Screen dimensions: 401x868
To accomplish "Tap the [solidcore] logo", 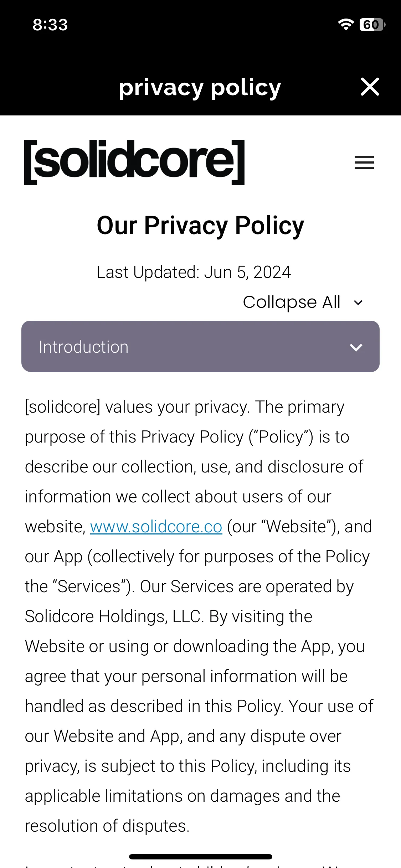I will 134,162.
